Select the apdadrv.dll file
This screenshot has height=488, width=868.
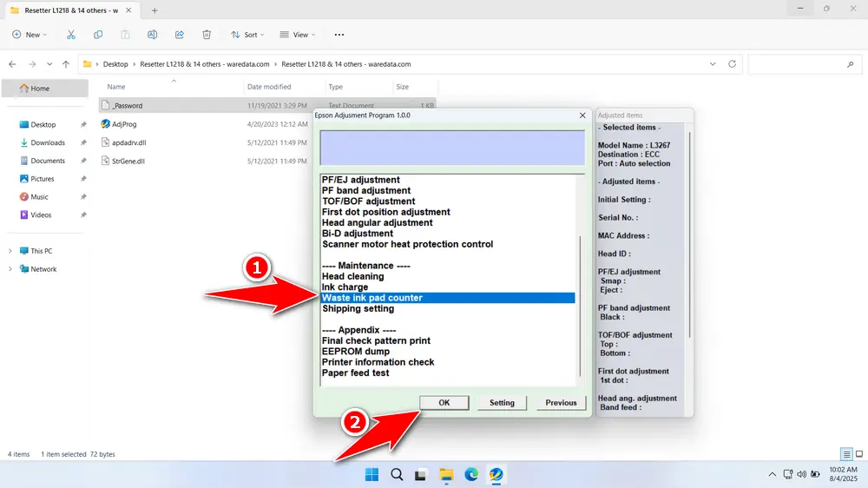point(129,142)
